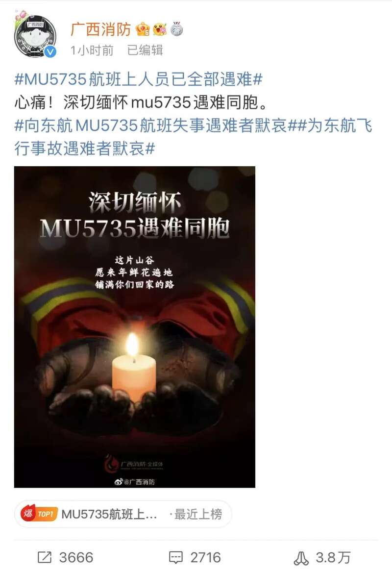The height and width of the screenshot is (572, 392).
Task: Open the 广西消防 username link
Action: click(100, 29)
